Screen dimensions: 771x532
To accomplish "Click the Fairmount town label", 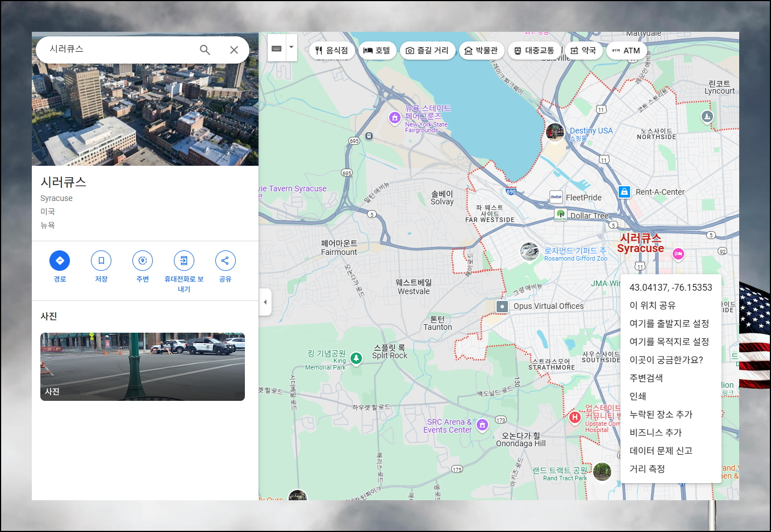I will [339, 248].
